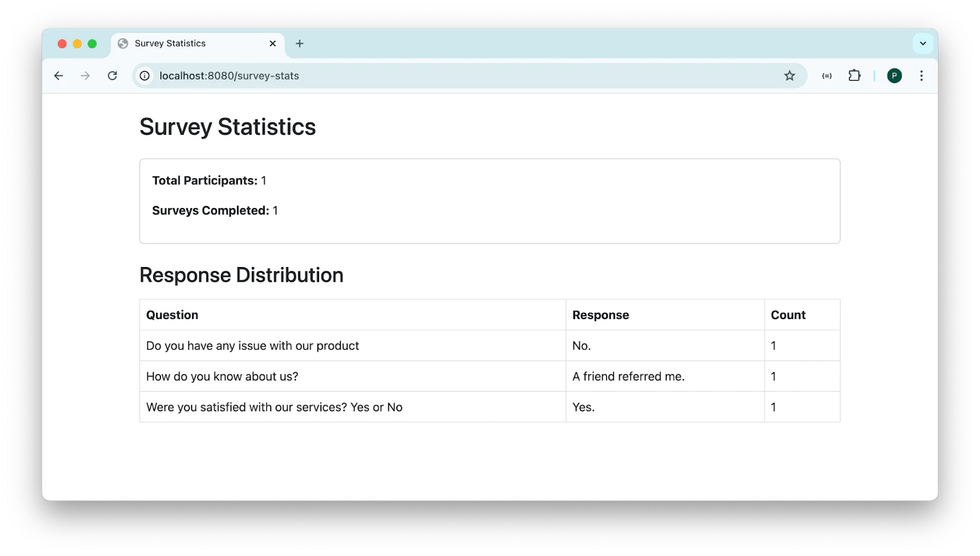
Task: Click the 'No.' response cell
Action: (x=665, y=346)
